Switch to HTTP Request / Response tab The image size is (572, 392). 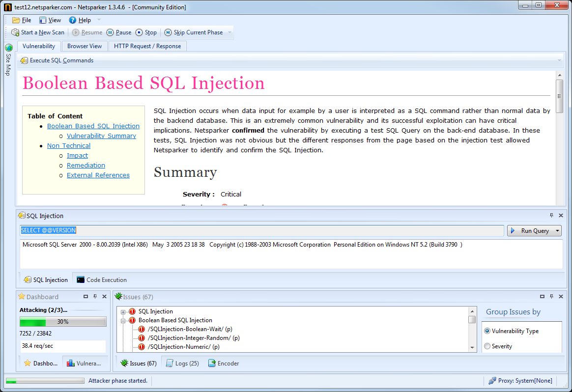[x=147, y=46]
